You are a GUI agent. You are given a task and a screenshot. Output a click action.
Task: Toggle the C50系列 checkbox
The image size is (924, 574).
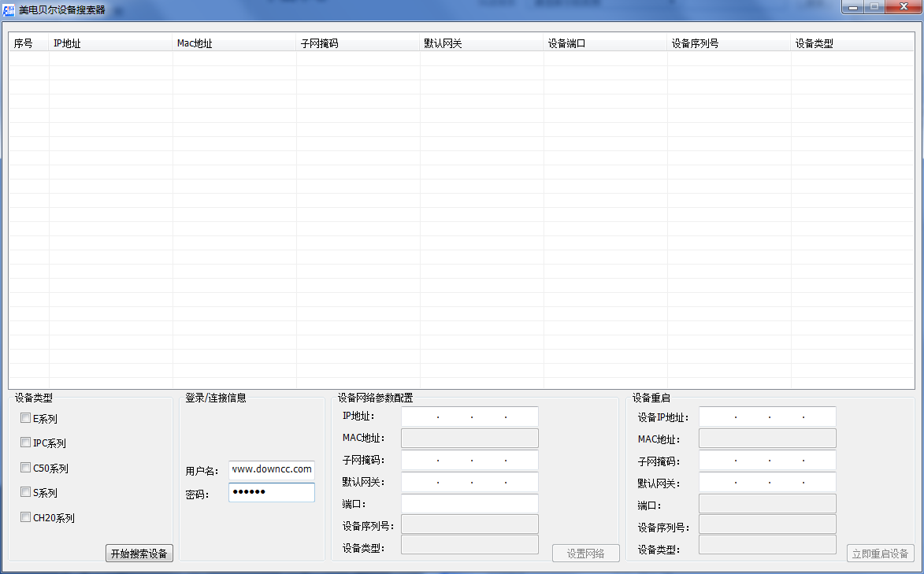pyautogui.click(x=25, y=468)
